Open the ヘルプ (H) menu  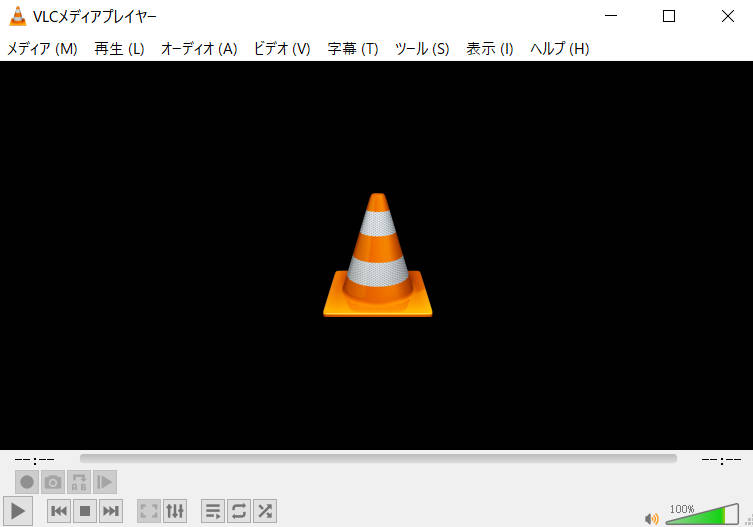point(559,49)
